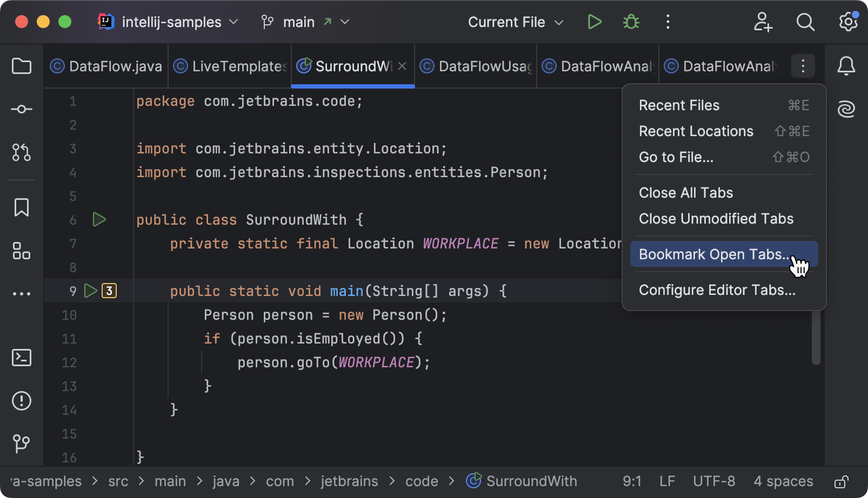Open the Commit tool window
Image resolution: width=868 pixels, height=498 pixels.
pyautogui.click(x=21, y=109)
